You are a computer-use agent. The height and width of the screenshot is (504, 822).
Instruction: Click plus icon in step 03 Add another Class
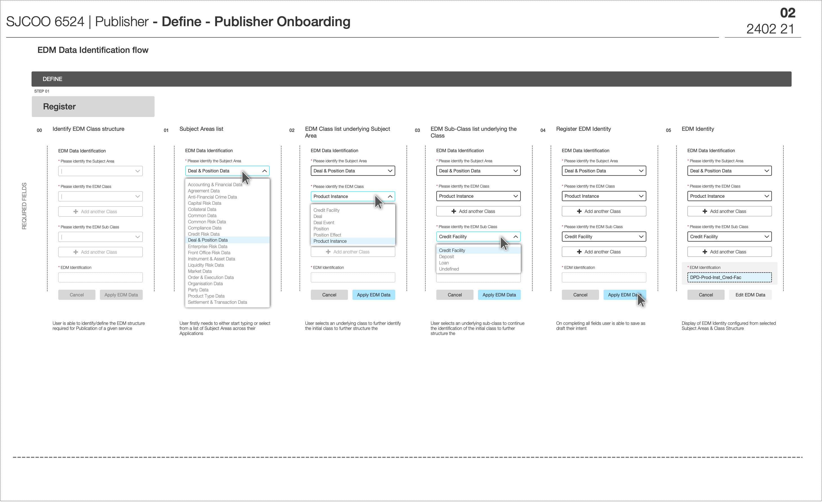(x=454, y=211)
